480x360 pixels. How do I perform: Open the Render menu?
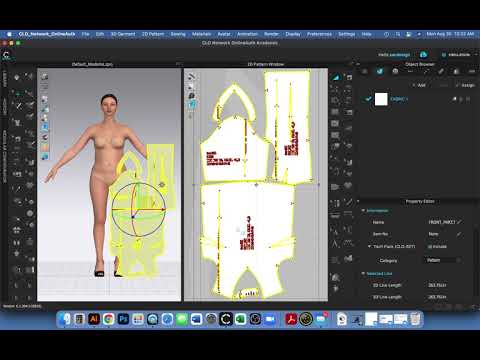pos(271,34)
